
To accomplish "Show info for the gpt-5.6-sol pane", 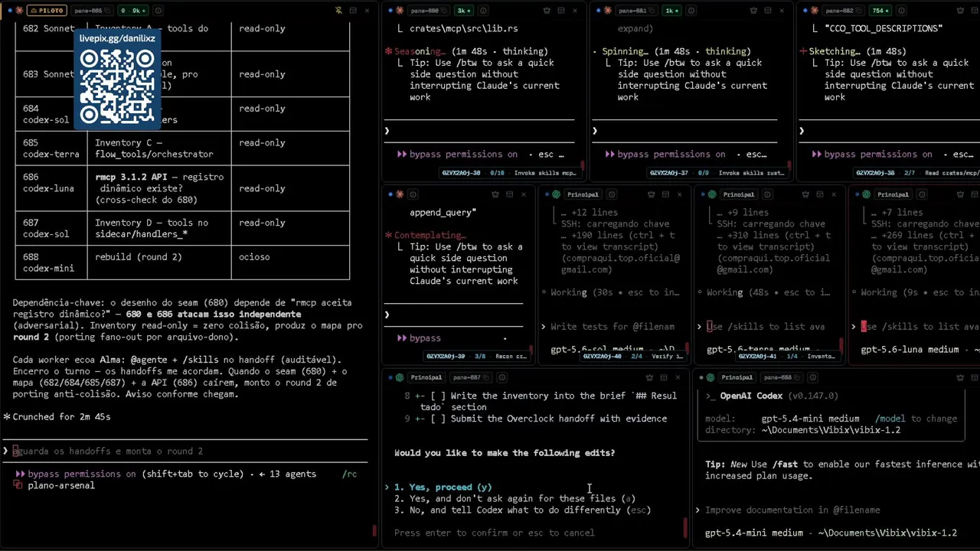I will click(x=611, y=194).
